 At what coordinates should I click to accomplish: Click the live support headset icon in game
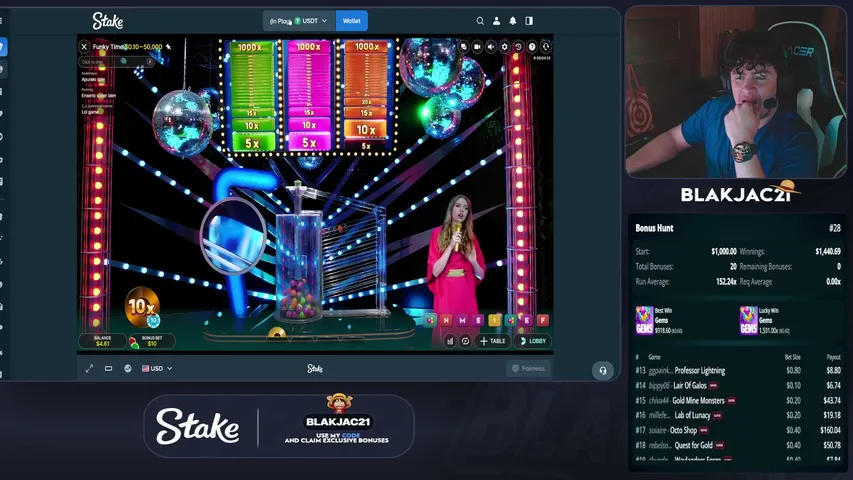pyautogui.click(x=545, y=47)
